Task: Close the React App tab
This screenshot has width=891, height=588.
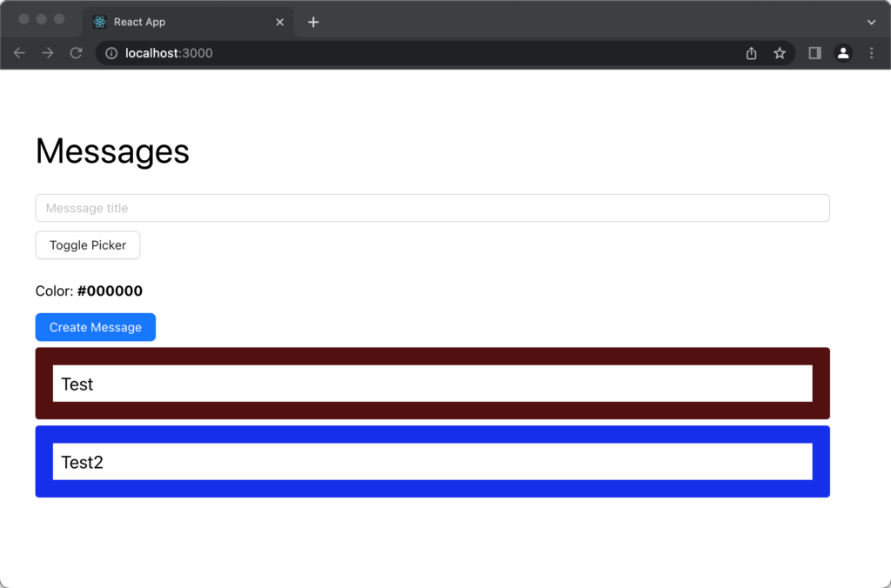Action: click(280, 22)
